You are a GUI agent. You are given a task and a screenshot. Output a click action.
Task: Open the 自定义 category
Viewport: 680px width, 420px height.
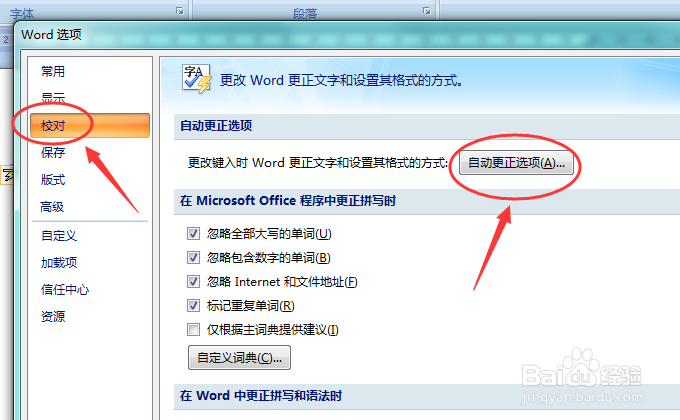(59, 236)
